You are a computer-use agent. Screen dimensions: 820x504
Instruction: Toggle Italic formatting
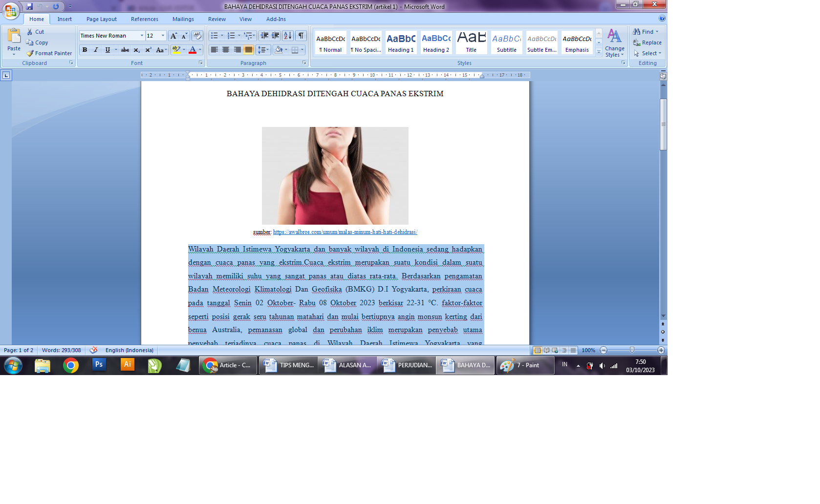[x=96, y=50]
